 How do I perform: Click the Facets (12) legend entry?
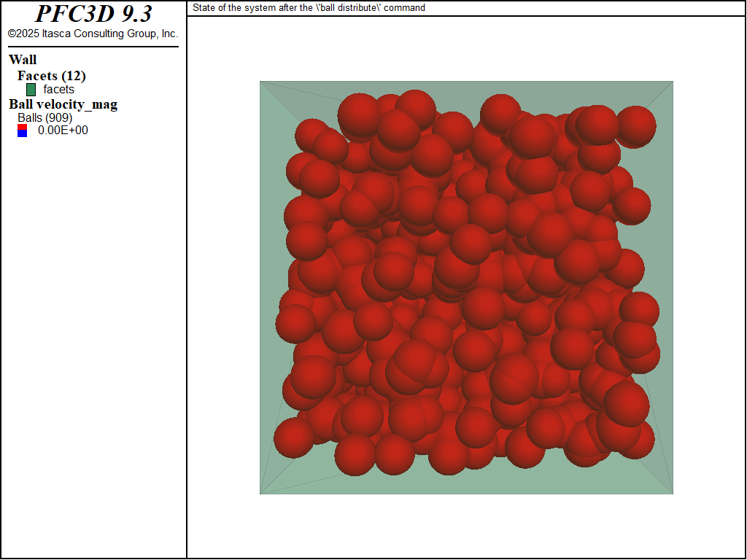[x=51, y=76]
